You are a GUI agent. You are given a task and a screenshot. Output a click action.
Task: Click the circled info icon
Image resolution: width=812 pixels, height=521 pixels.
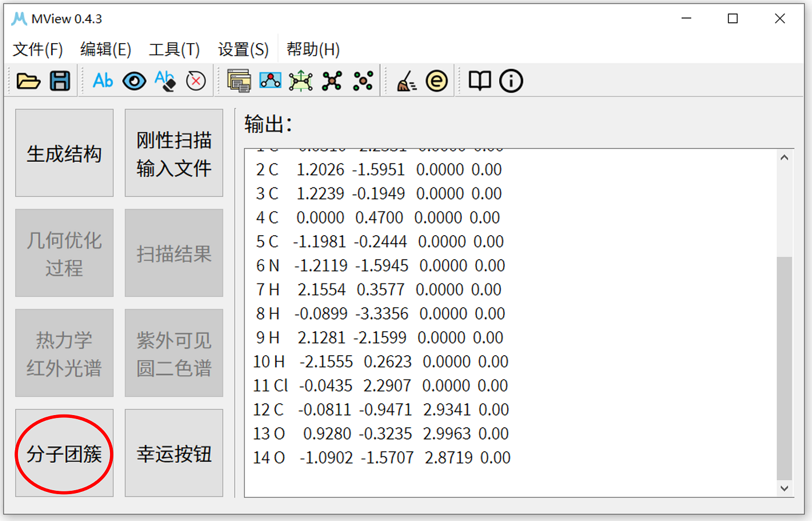(510, 81)
